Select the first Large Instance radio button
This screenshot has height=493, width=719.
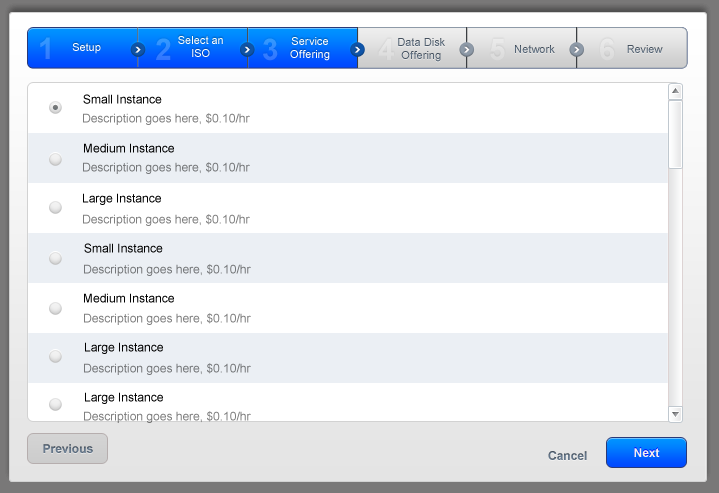point(55,208)
